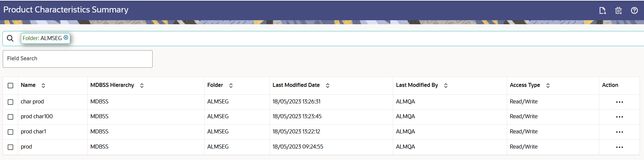Open action menu for prod char1 row

click(619, 132)
